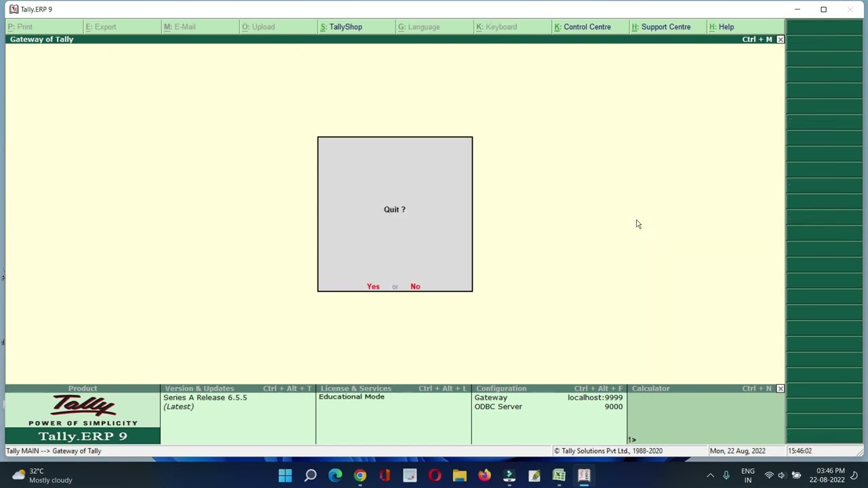This screenshot has height=488, width=868.
Task: Open the Configuration panel header
Action: pyautogui.click(x=549, y=388)
